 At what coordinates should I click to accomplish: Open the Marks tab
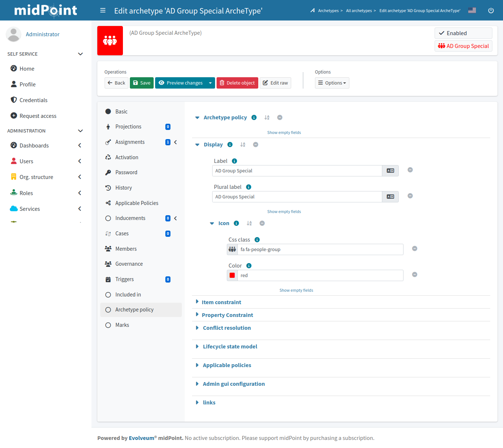tap(141, 325)
